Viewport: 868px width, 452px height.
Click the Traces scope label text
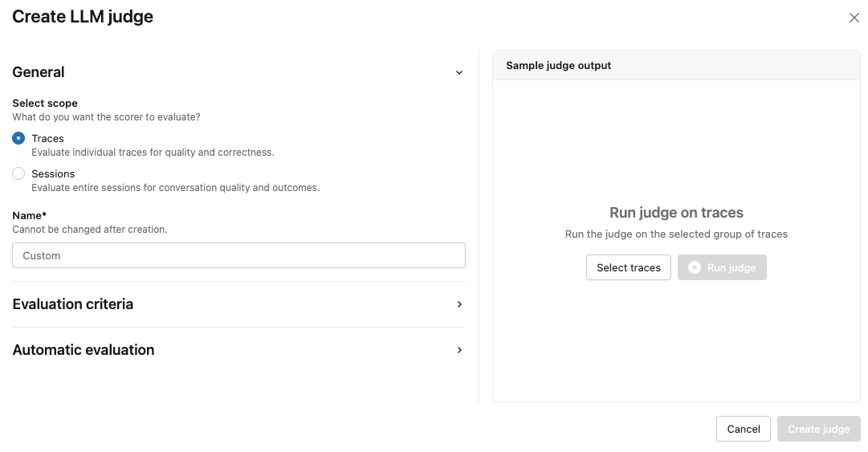click(x=47, y=138)
